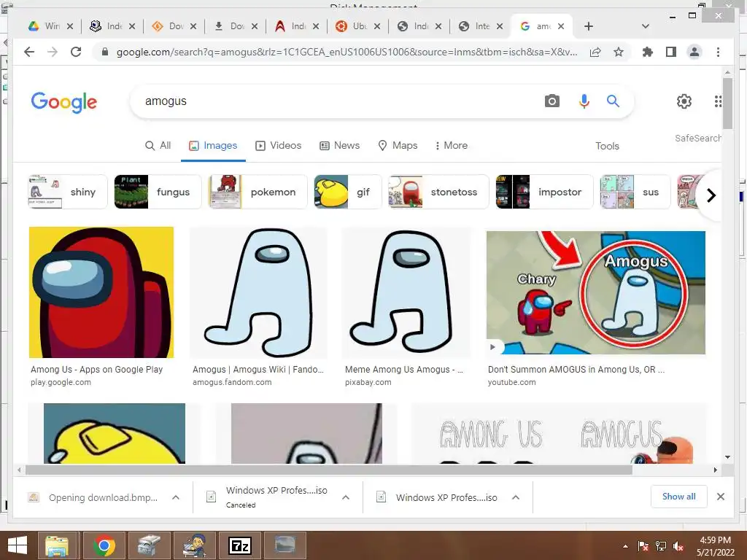Open Among Us Google Play image result
This screenshot has height=560, width=747.
(101, 292)
